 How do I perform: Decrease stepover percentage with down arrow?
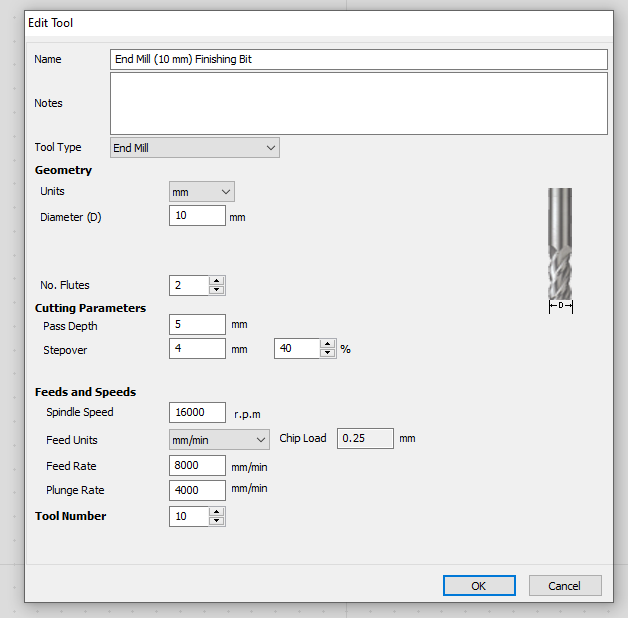pos(328,353)
